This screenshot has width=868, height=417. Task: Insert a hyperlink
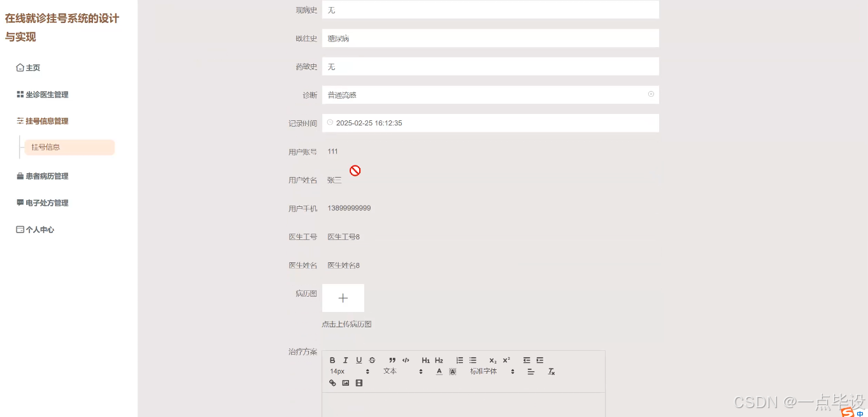(x=332, y=383)
